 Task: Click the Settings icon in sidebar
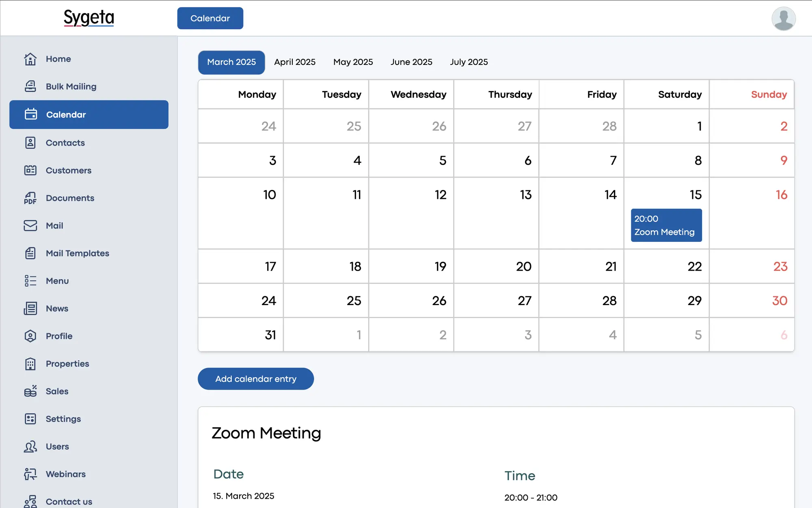(30, 419)
